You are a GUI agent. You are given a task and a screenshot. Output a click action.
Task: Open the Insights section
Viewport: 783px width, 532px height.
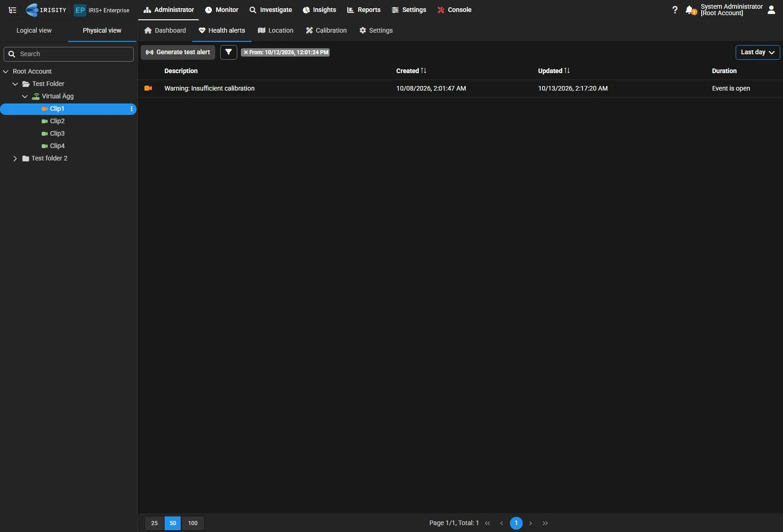tap(320, 10)
